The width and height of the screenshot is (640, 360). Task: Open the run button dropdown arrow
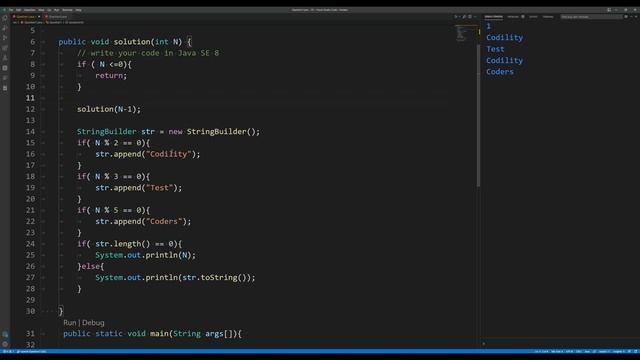[460, 17]
